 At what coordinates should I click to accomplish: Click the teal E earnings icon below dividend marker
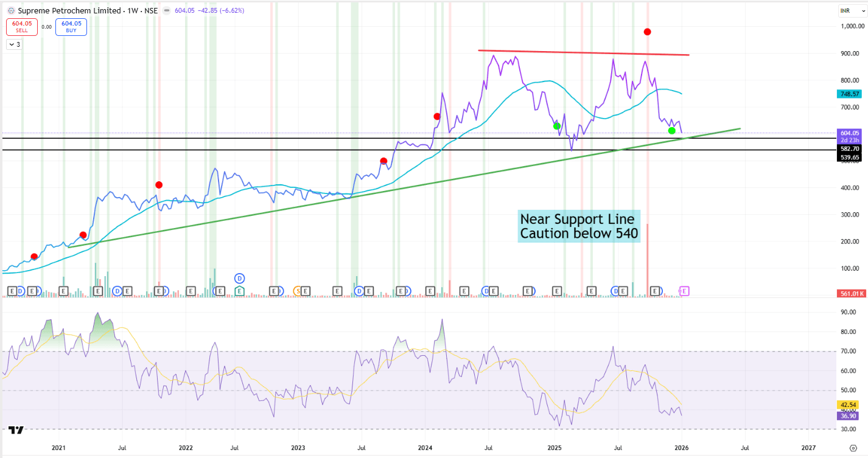point(240,291)
